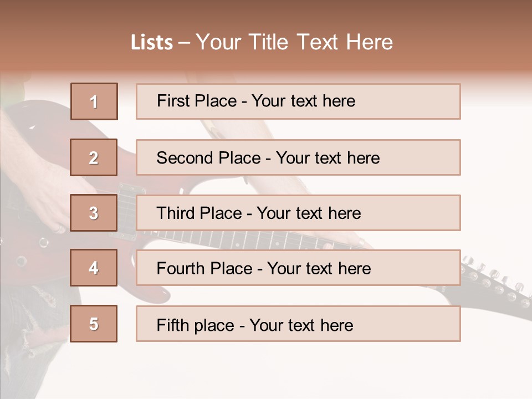Click the bold word "Lists" in the title
Image resolution: width=532 pixels, height=399 pixels.
pos(152,43)
